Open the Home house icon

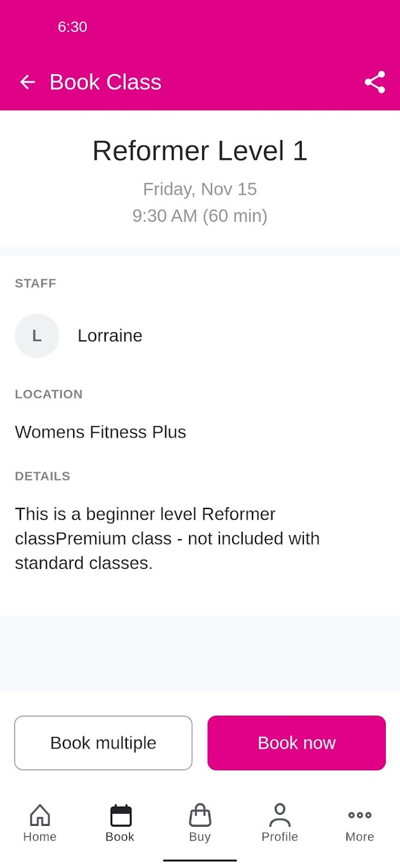40,815
